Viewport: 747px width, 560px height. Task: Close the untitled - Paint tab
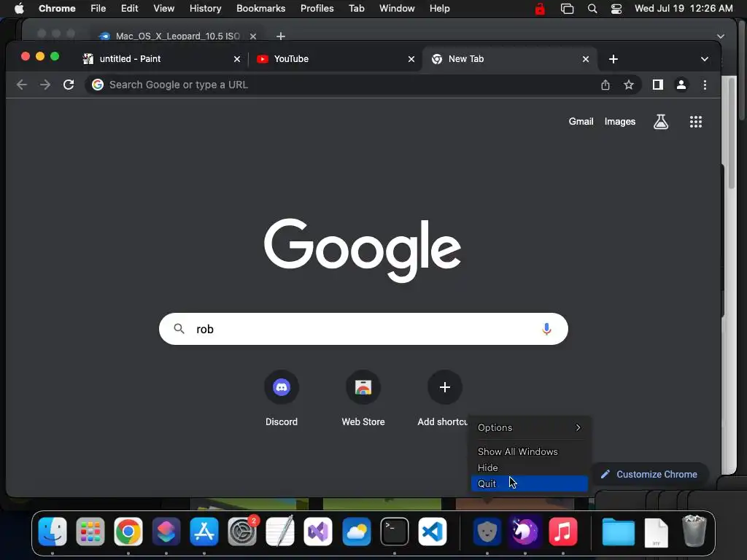coord(237,59)
